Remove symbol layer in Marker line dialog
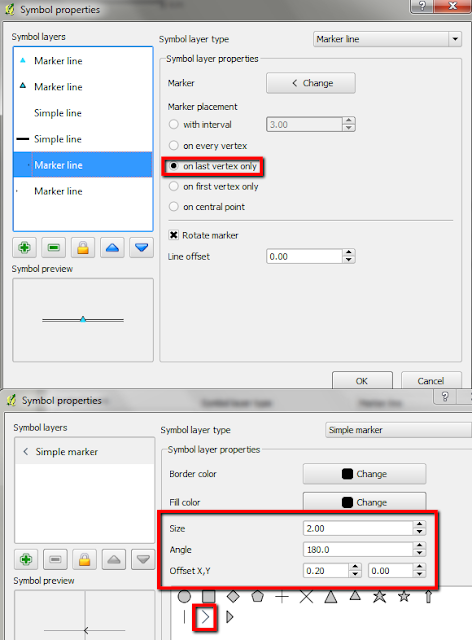 53,248
